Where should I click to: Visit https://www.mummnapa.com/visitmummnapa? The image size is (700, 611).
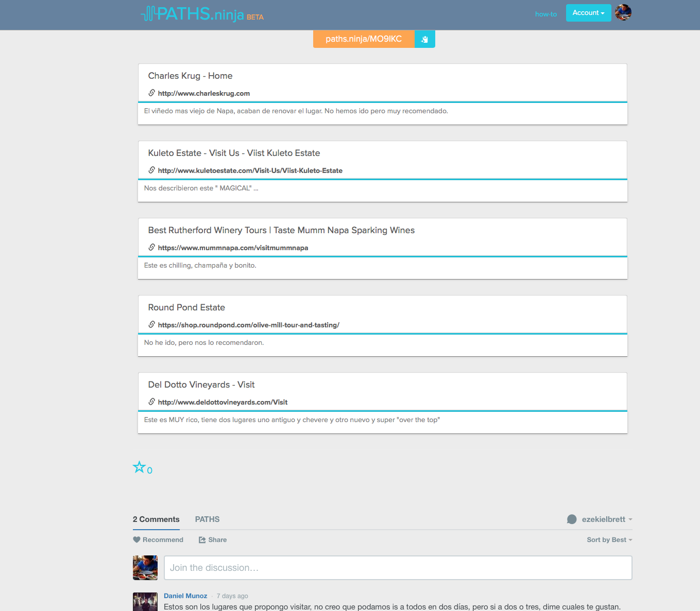click(233, 248)
